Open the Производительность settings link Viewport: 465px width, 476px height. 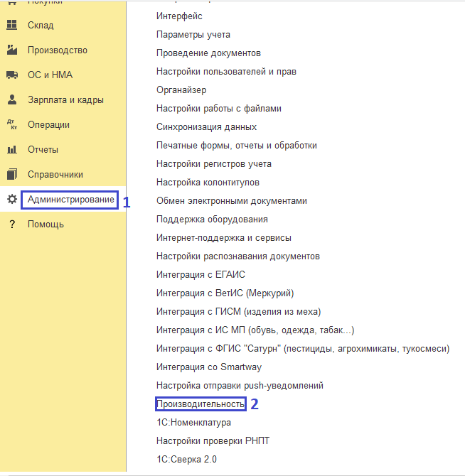[x=201, y=404]
